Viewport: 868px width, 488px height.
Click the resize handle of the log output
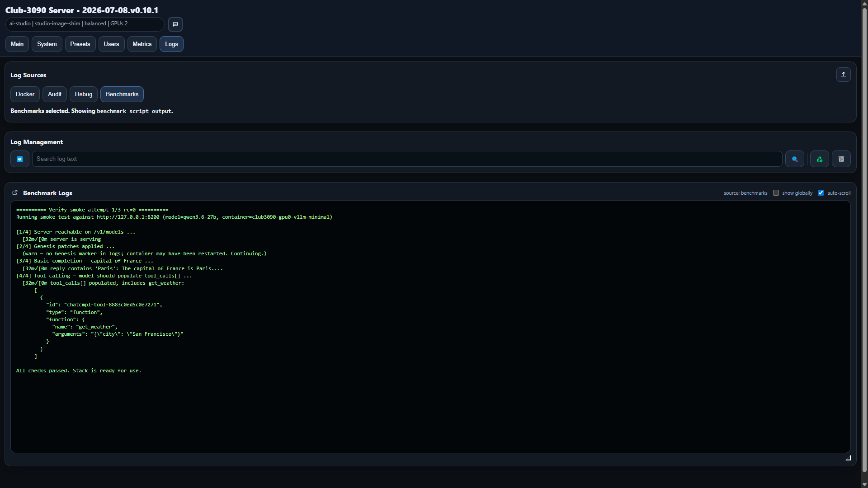(848, 458)
